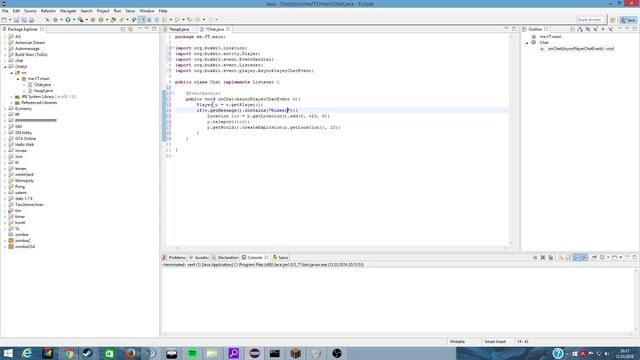Toggle Hide Static Members in Outline toolbar

(596, 29)
